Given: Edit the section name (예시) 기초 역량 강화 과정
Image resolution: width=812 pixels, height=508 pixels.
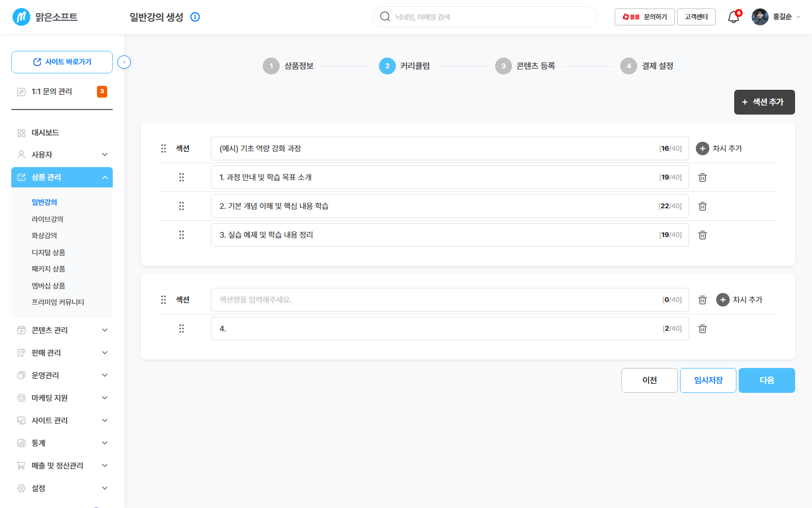Looking at the screenshot, I should [450, 148].
